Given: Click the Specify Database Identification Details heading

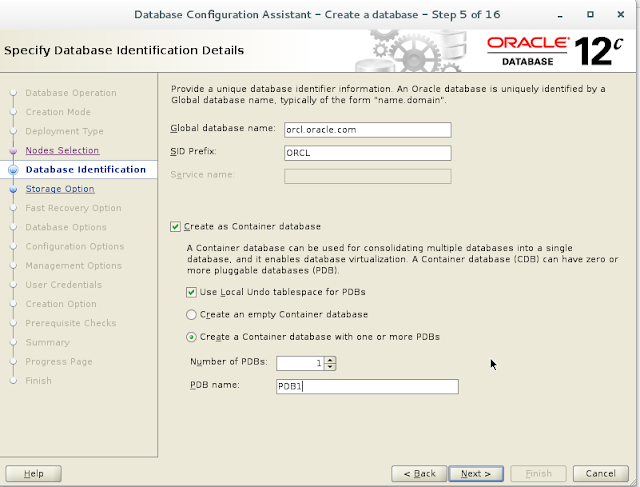Looking at the screenshot, I should point(124,51).
